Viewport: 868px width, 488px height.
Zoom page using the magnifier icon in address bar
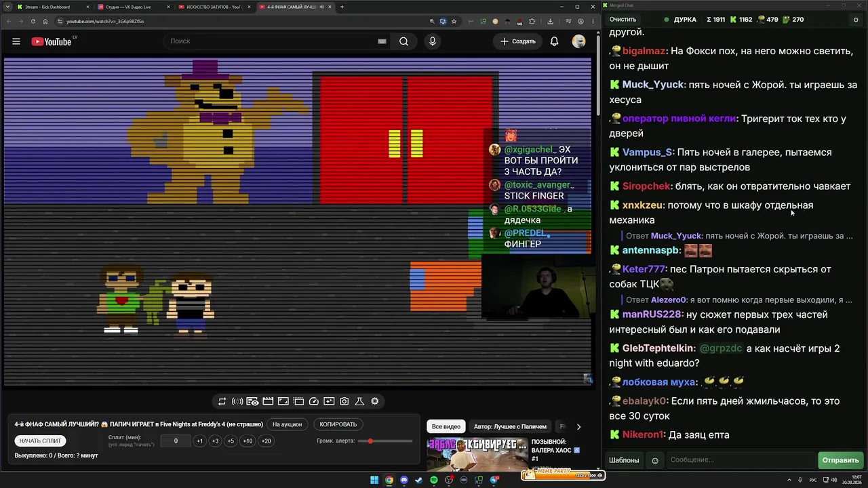[x=432, y=21]
